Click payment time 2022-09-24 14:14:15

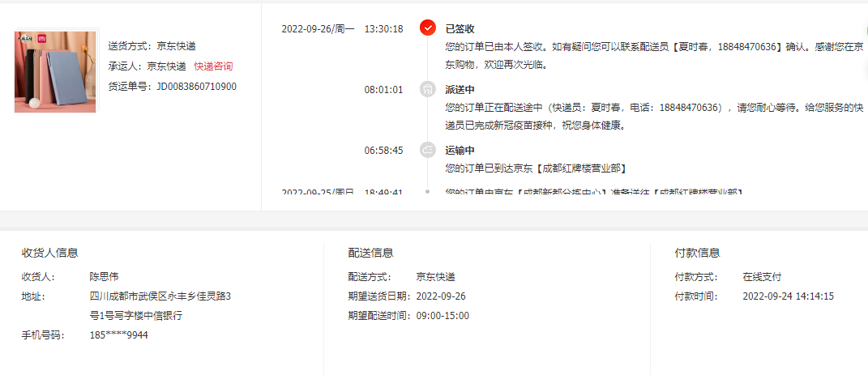click(789, 296)
